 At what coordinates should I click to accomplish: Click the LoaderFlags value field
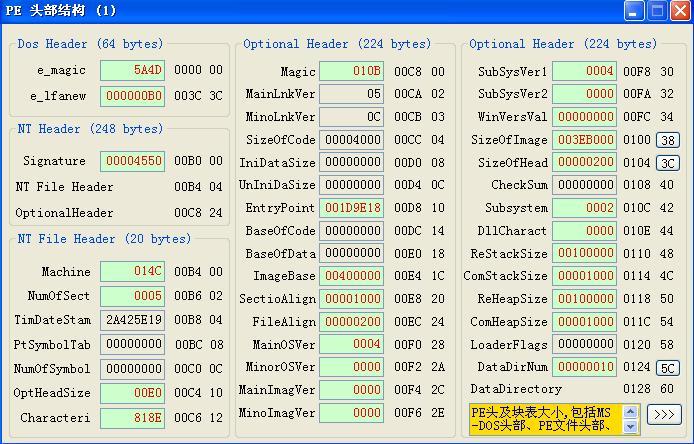[584, 344]
